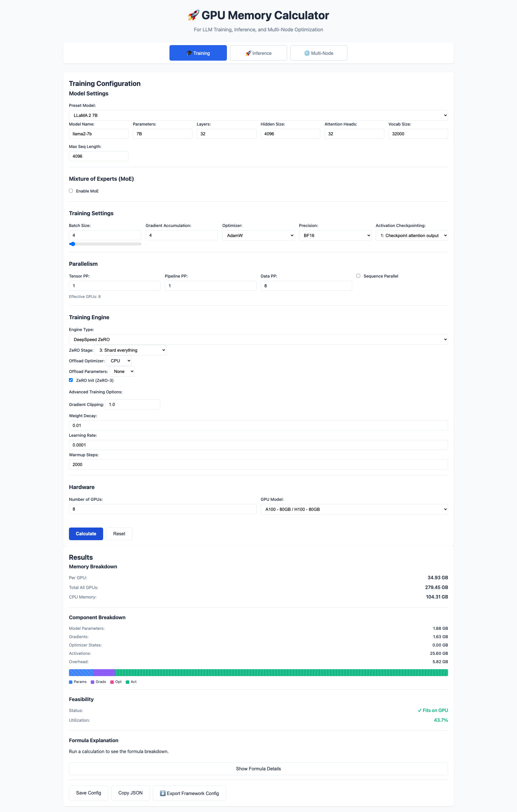Open the ZeRO Stage dropdown

(130, 350)
